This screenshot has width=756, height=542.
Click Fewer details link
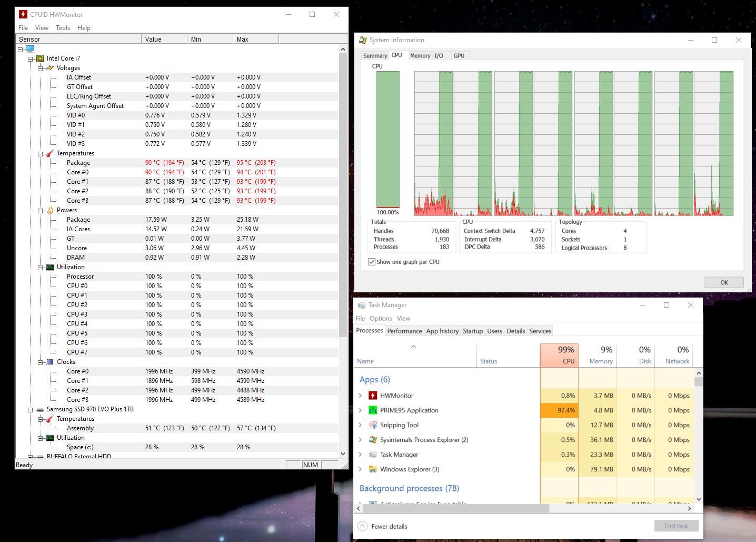tap(389, 527)
